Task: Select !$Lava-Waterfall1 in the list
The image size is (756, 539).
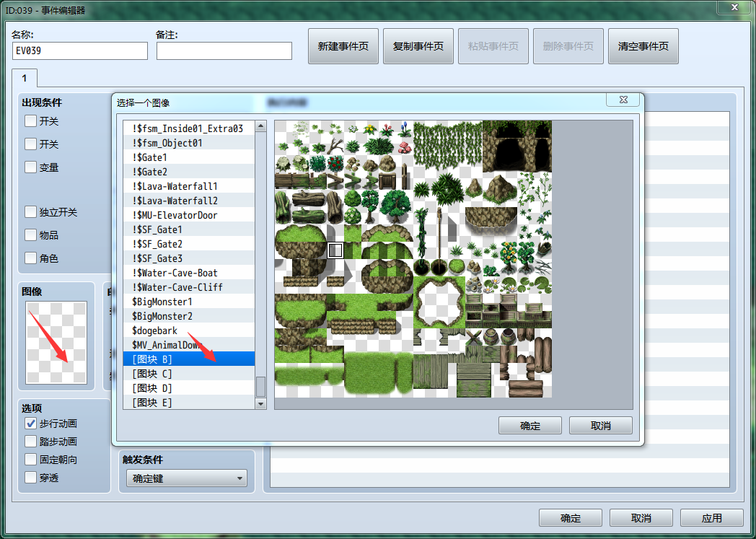Action: click(189, 186)
